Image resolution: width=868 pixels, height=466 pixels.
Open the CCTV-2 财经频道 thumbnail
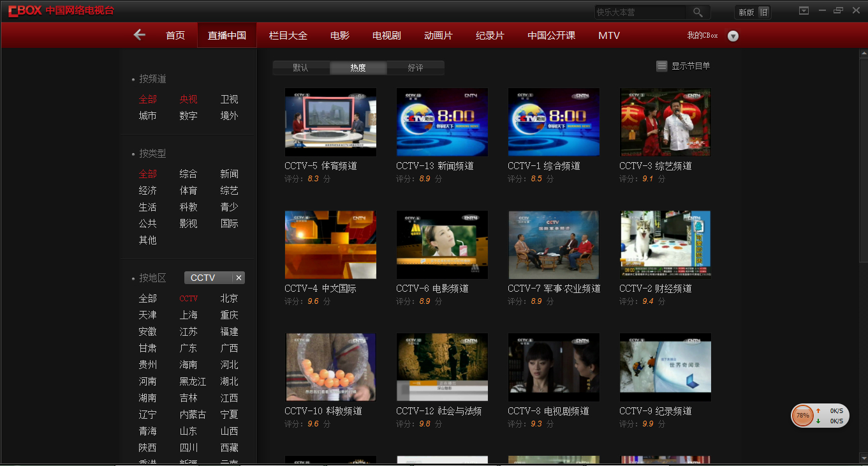click(665, 244)
